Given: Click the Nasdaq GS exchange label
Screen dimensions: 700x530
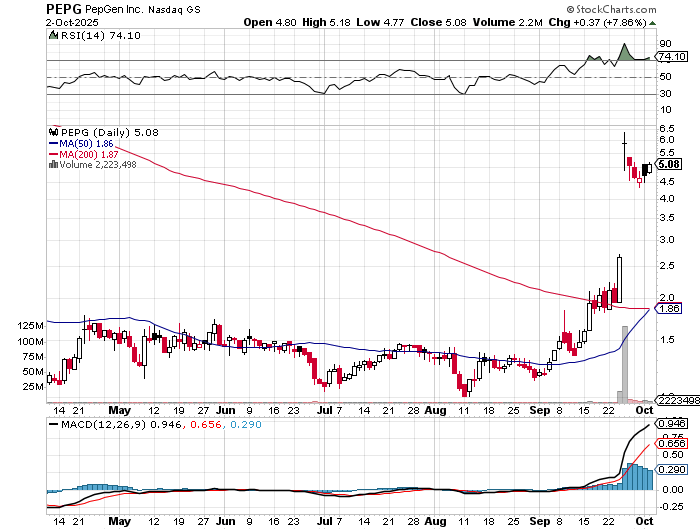Looking at the screenshot, I should [x=174, y=9].
